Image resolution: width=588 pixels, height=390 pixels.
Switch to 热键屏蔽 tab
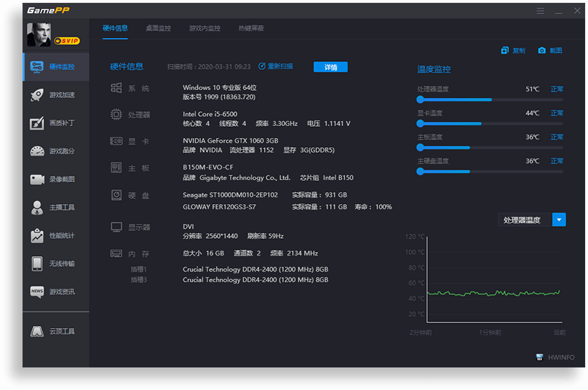pyautogui.click(x=251, y=28)
